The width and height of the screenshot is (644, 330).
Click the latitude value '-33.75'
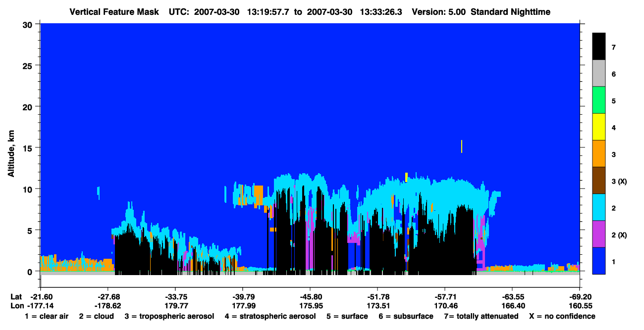(x=175, y=297)
